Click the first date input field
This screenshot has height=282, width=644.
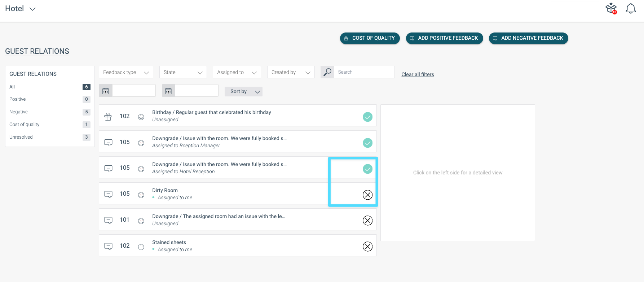[134, 91]
